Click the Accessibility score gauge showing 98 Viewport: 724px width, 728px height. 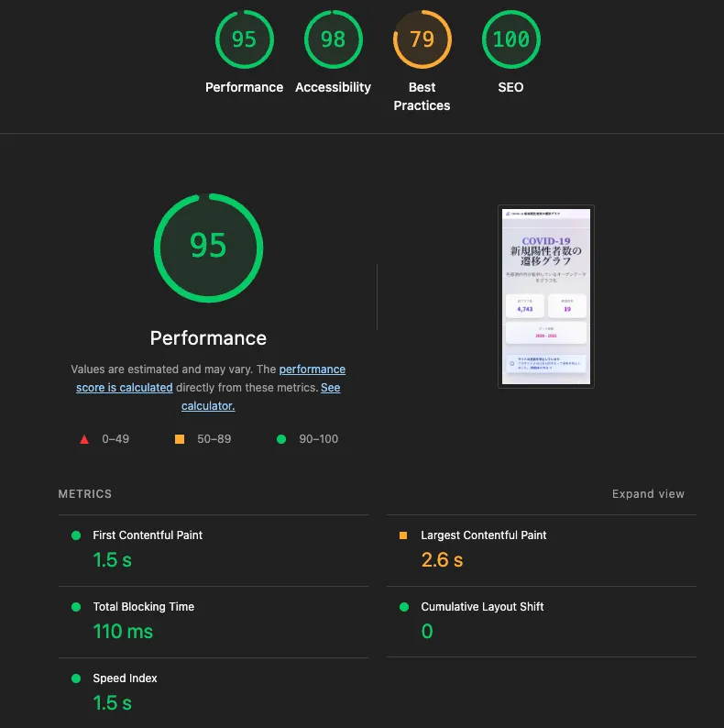pos(333,39)
